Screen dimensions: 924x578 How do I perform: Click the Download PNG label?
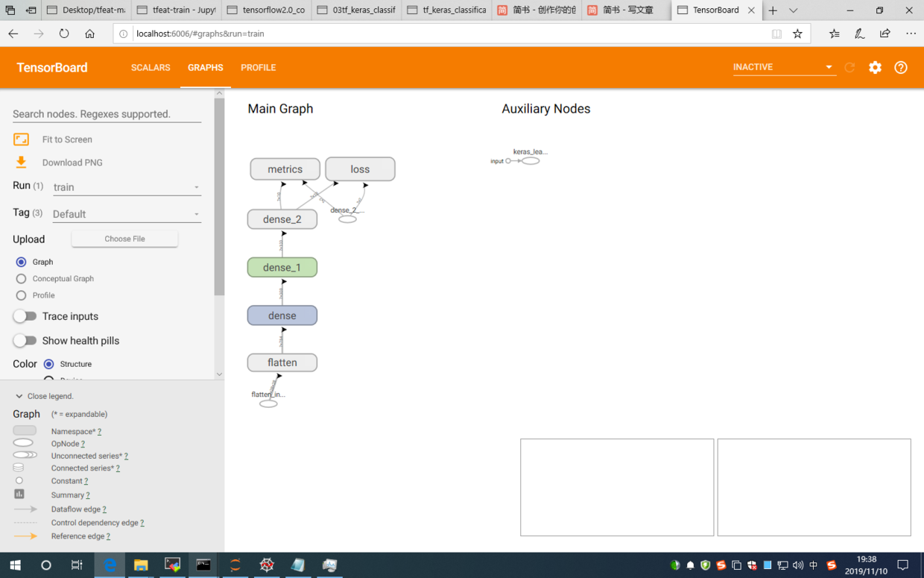pyautogui.click(x=72, y=163)
